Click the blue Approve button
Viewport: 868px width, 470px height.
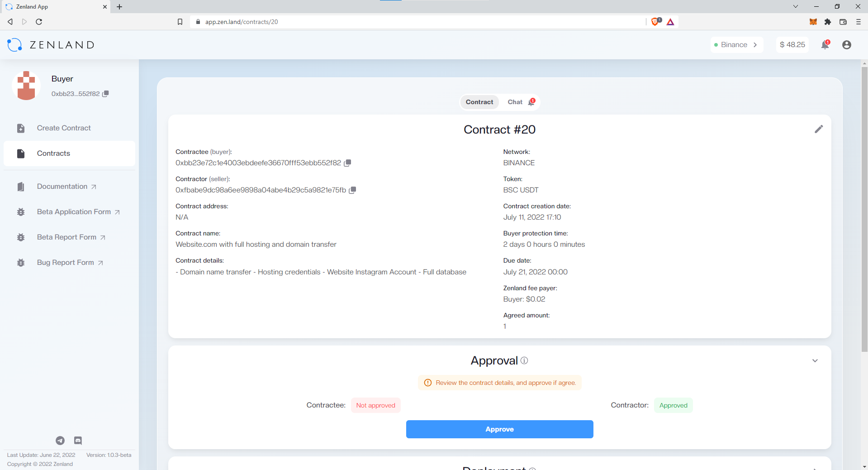tap(499, 429)
